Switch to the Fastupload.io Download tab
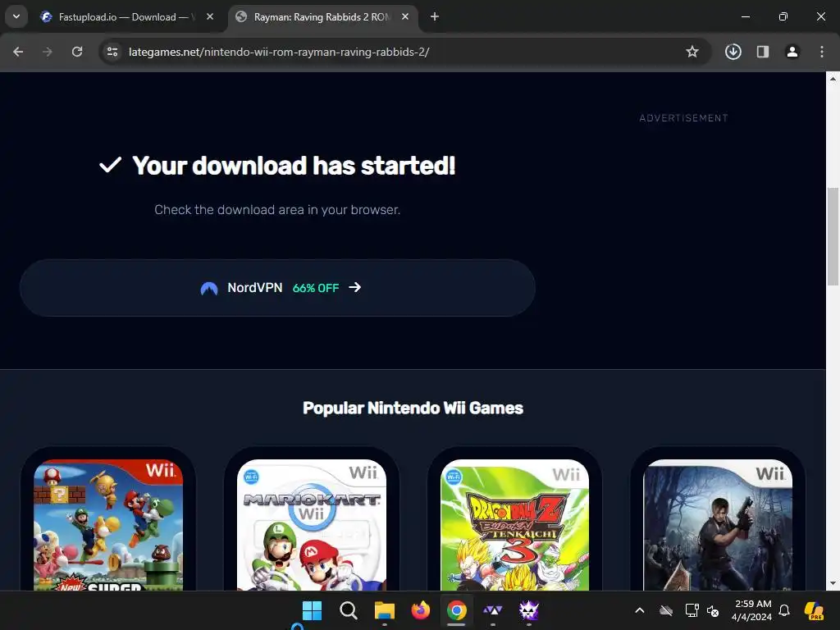This screenshot has height=630, width=840. (127, 17)
